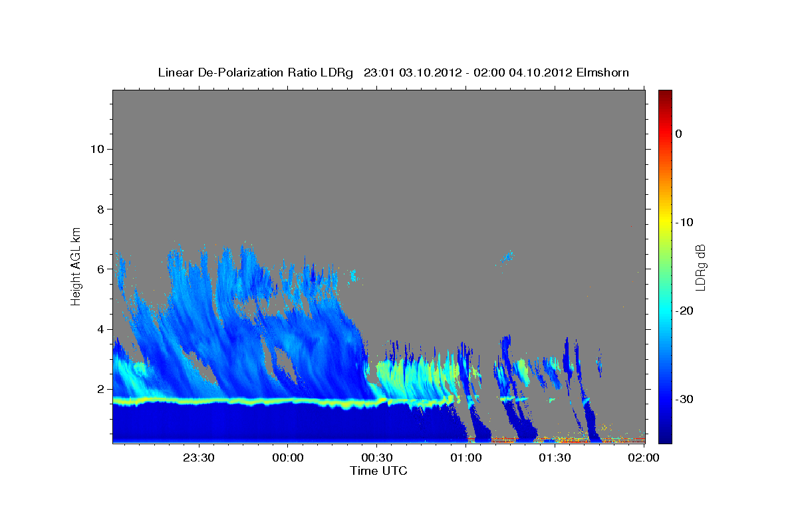Click the 'Time UTC' axis label
The image size is (798, 532).
point(378,471)
